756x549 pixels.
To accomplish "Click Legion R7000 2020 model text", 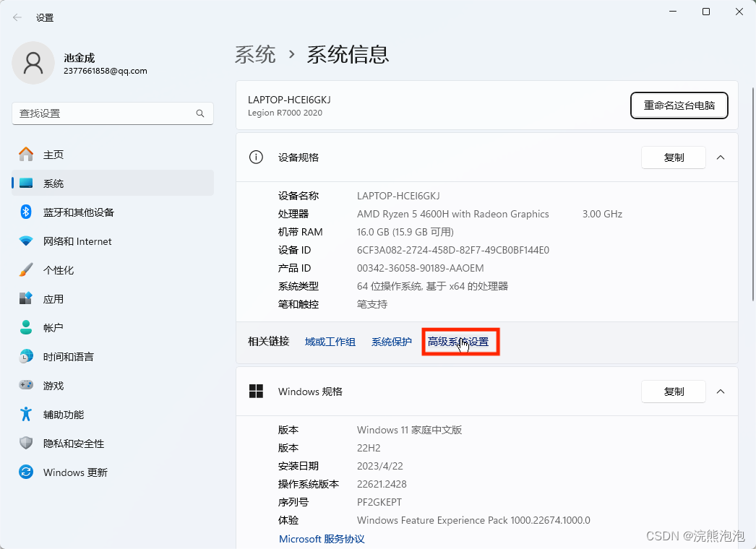I will point(285,113).
